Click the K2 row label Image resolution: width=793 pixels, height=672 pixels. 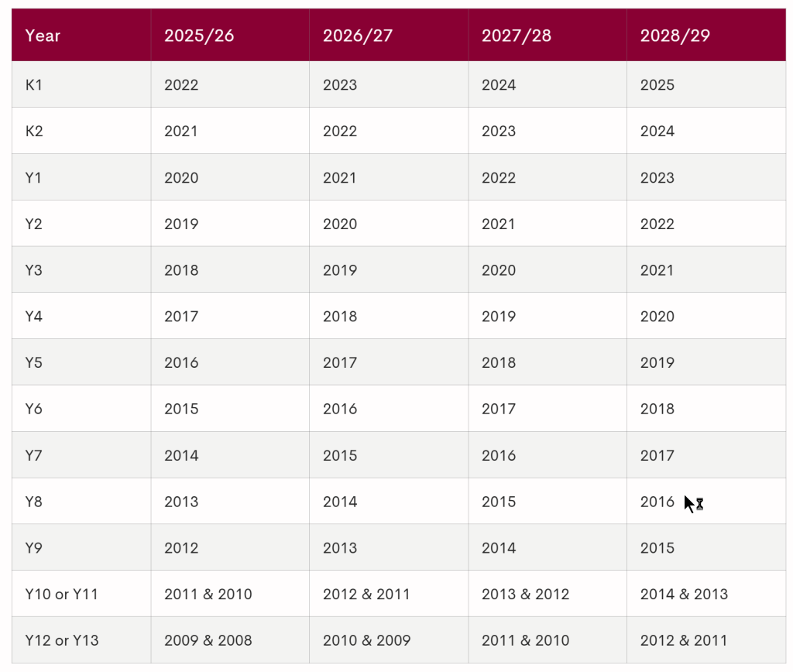click(34, 131)
